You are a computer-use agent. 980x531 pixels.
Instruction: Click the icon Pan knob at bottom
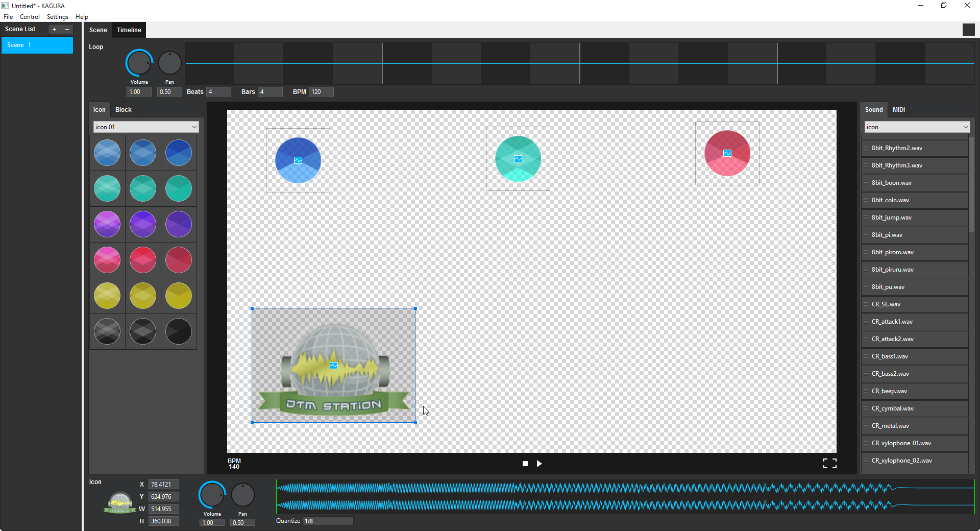[x=242, y=495]
